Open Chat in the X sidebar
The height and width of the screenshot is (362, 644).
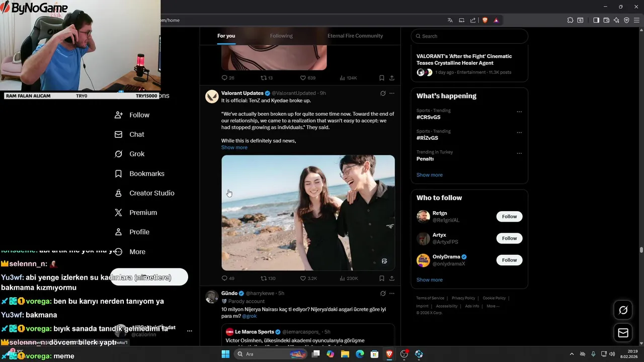129,135
